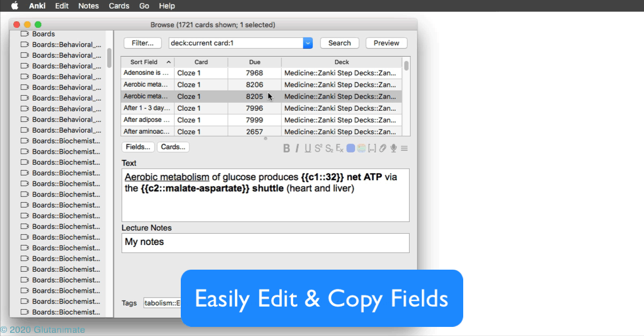Record audio with the microphone icon
Viewport: 644px width, 336px height.
coord(393,148)
